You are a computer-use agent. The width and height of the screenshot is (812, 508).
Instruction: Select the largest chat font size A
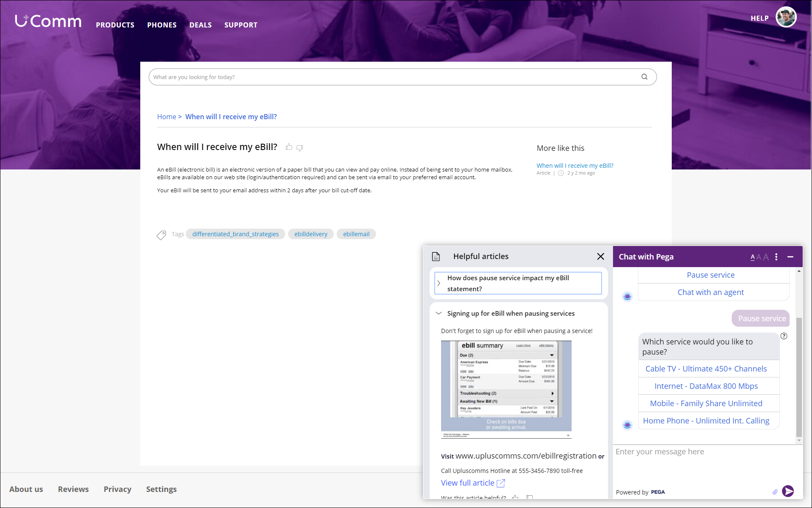pos(766,257)
